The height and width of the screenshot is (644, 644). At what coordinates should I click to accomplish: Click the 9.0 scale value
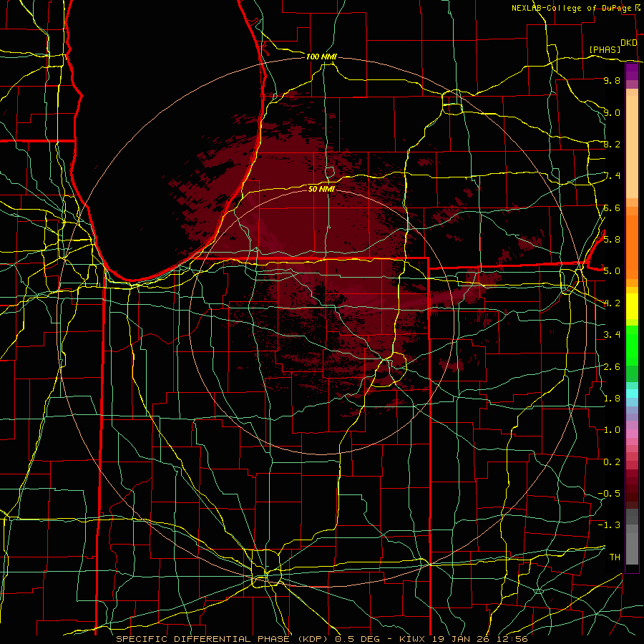pos(612,112)
